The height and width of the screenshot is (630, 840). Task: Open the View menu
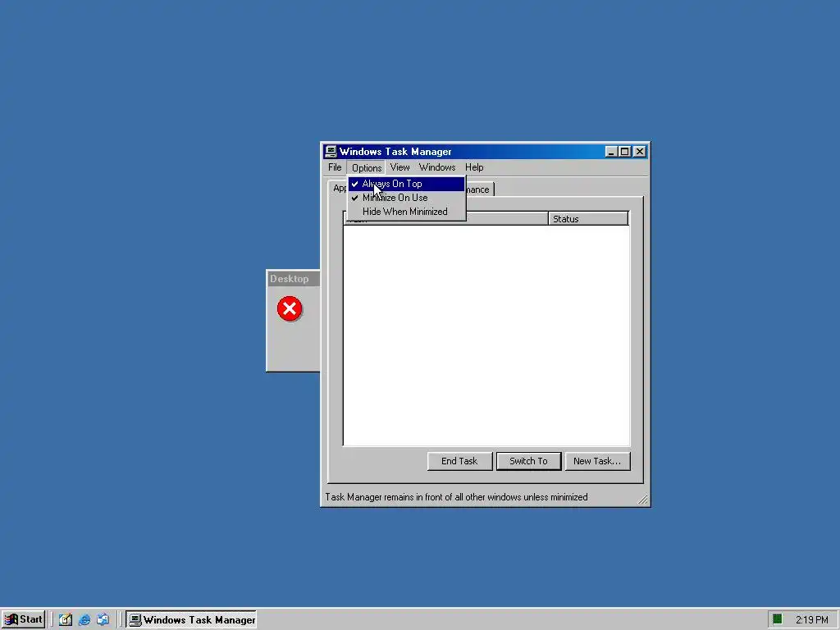pyautogui.click(x=399, y=167)
